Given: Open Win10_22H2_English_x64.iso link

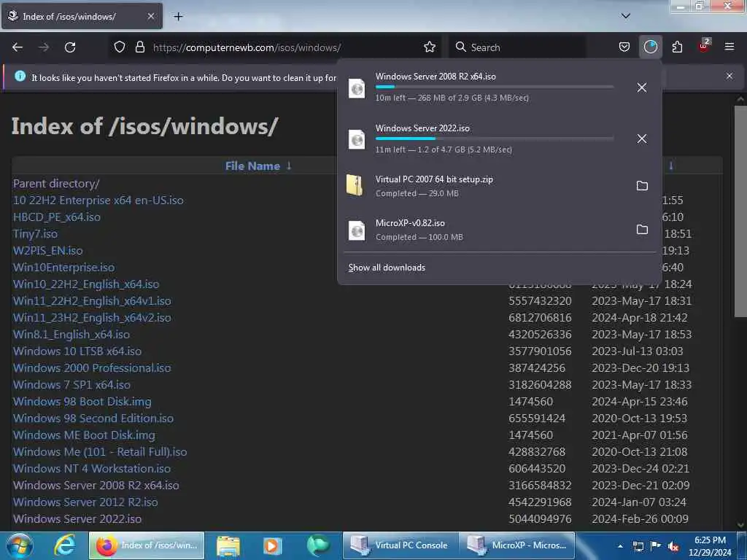Looking at the screenshot, I should coord(86,284).
